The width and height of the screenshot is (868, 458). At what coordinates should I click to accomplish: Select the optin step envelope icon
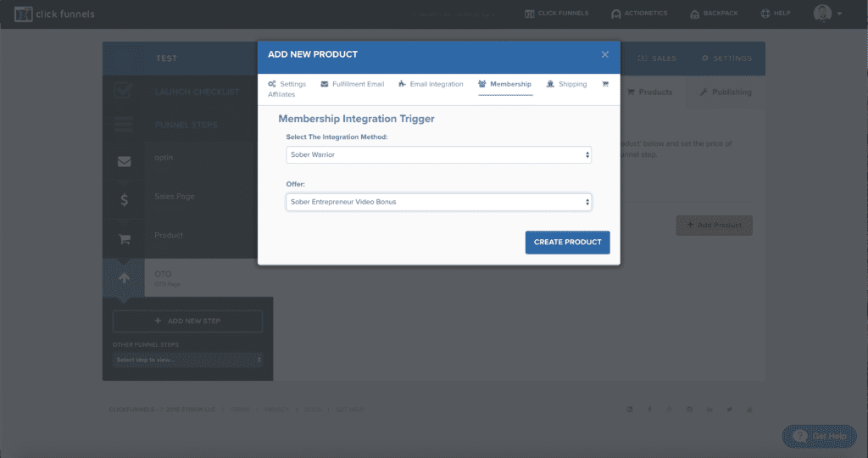(x=124, y=161)
